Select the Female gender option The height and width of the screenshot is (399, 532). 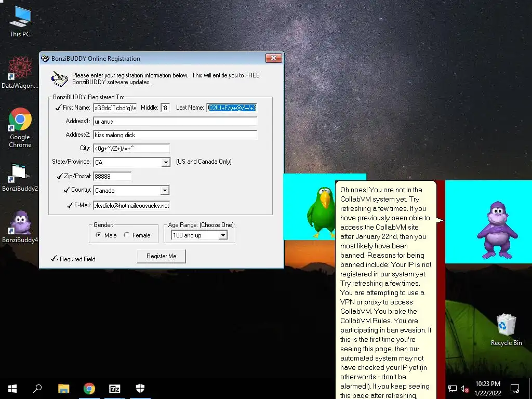137,235
